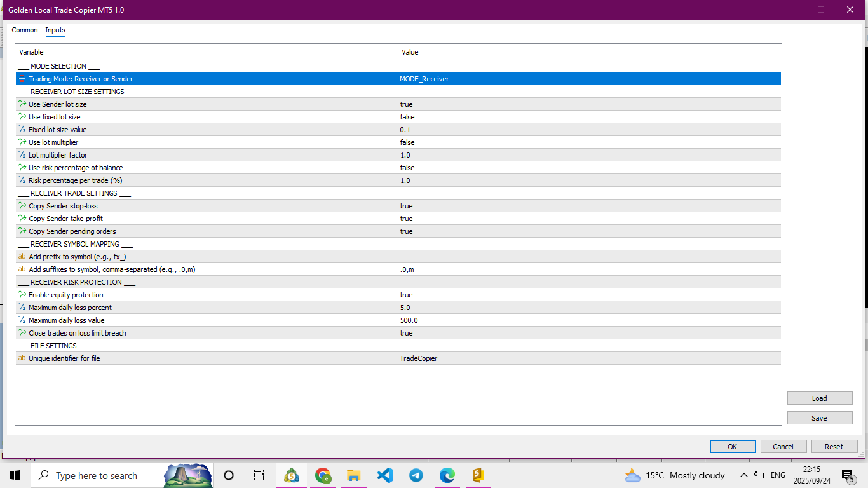The height and width of the screenshot is (488, 868).
Task: Toggle Use lot multiplier false value
Action: click(x=589, y=142)
